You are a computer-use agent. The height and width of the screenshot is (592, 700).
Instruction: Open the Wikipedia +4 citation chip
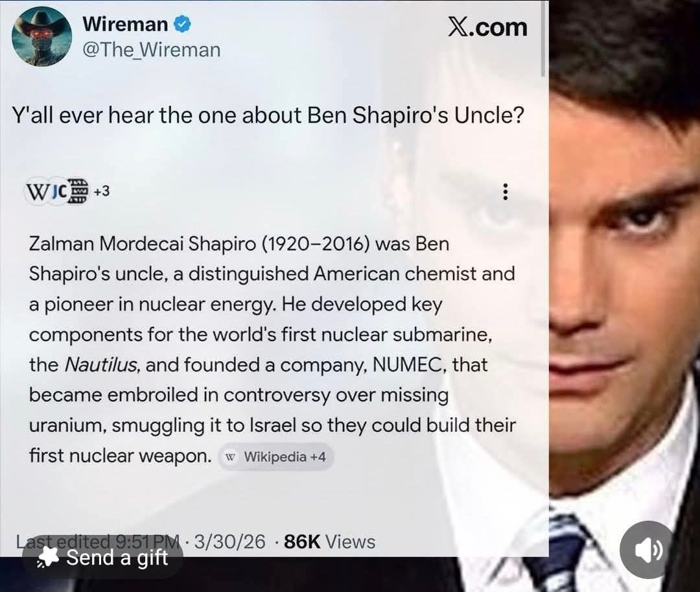click(x=276, y=456)
